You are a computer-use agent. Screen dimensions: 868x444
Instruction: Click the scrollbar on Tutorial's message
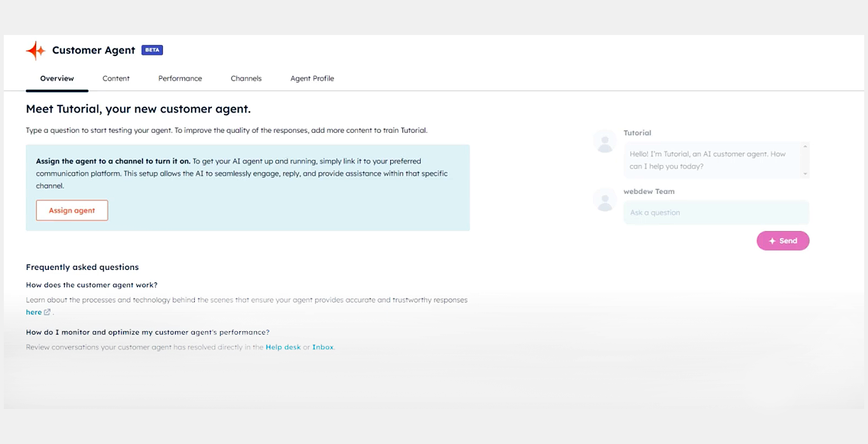[806, 159]
